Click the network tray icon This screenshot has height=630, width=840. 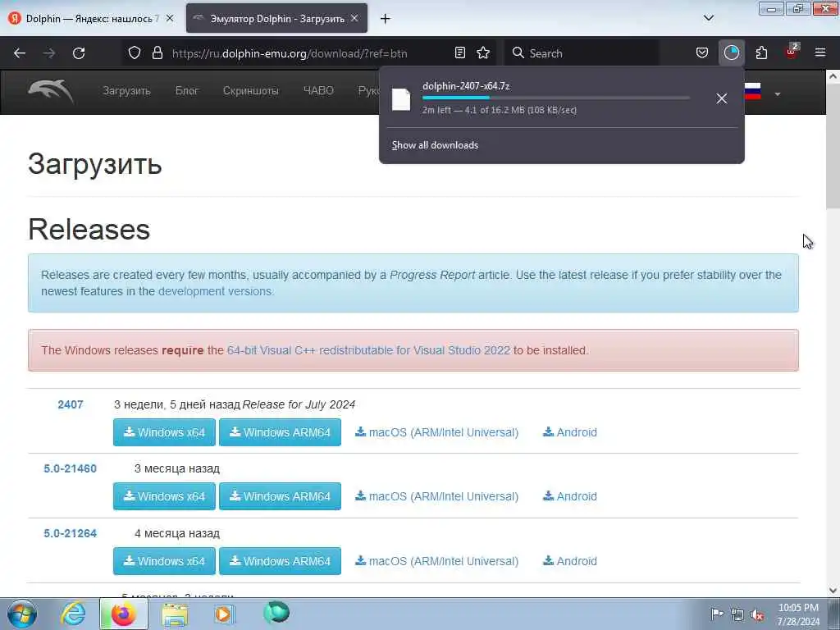(737, 615)
